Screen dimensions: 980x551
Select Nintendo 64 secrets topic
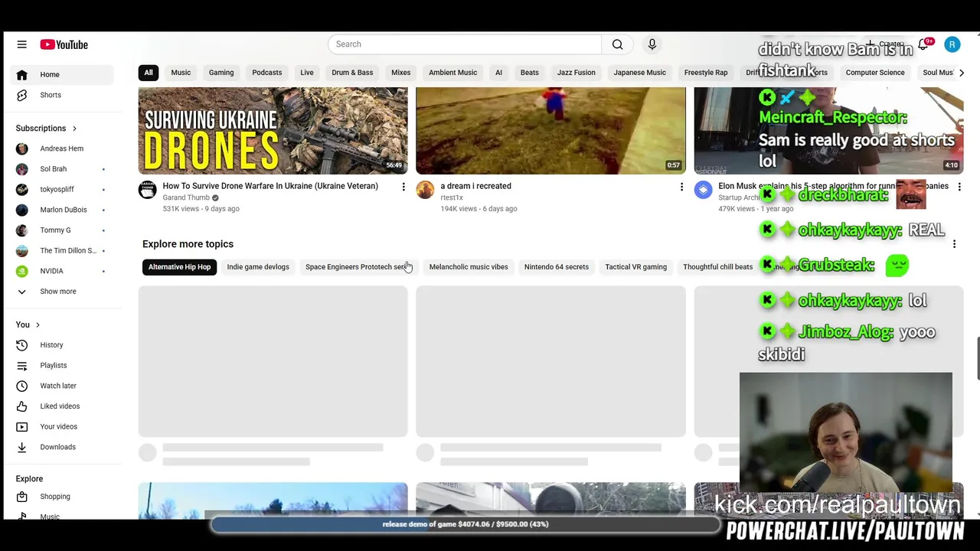557,267
